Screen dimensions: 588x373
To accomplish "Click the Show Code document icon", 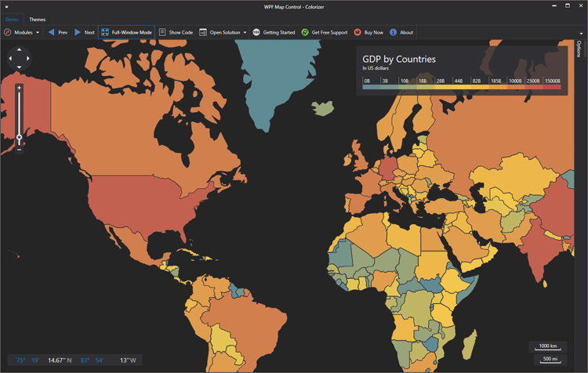I will (162, 32).
